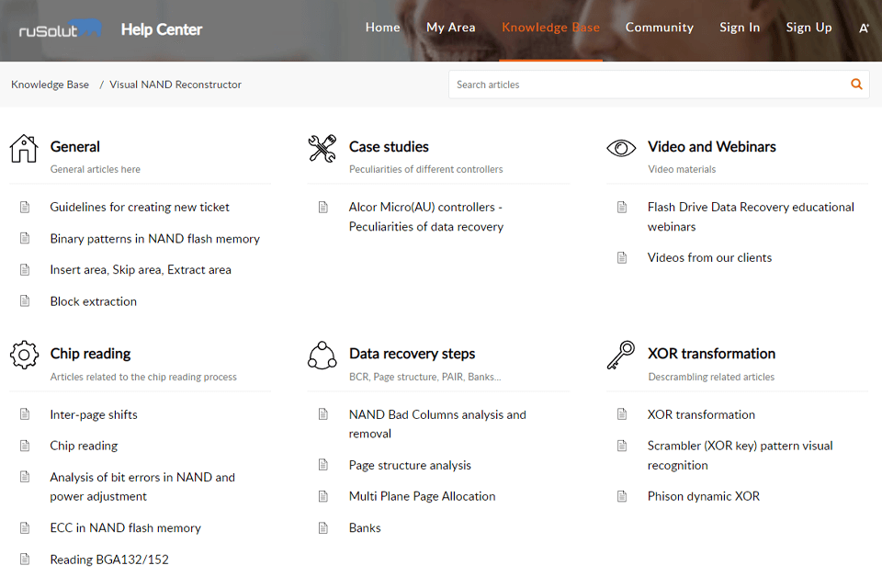Open Analysis of bit errors in NAND article
The width and height of the screenshot is (882, 588).
(142, 487)
